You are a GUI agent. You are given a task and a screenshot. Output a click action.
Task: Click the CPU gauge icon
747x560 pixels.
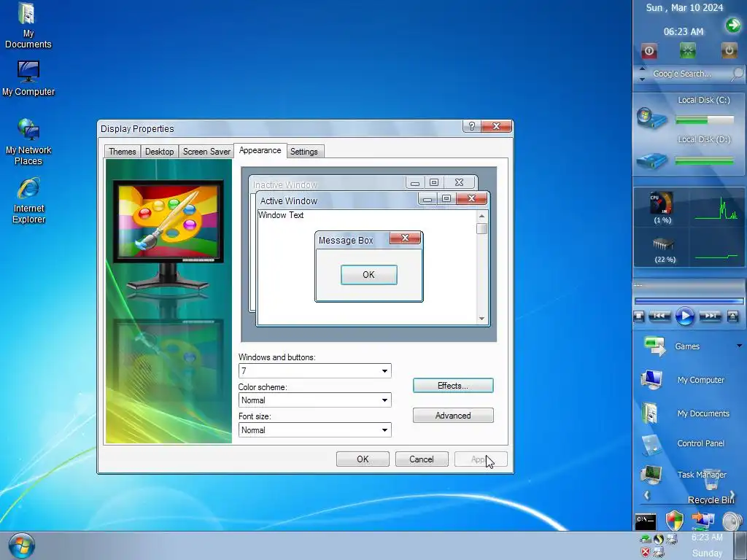(x=662, y=203)
